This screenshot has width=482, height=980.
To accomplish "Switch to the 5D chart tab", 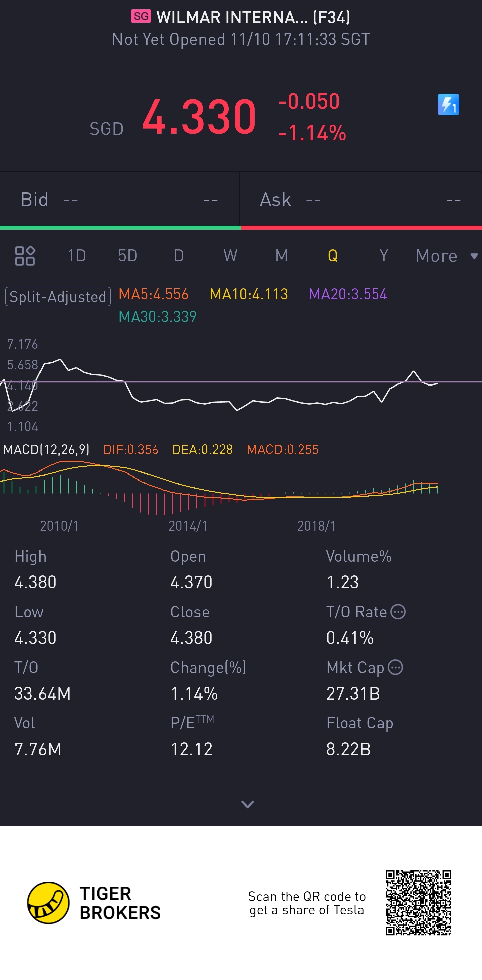I will 127,256.
